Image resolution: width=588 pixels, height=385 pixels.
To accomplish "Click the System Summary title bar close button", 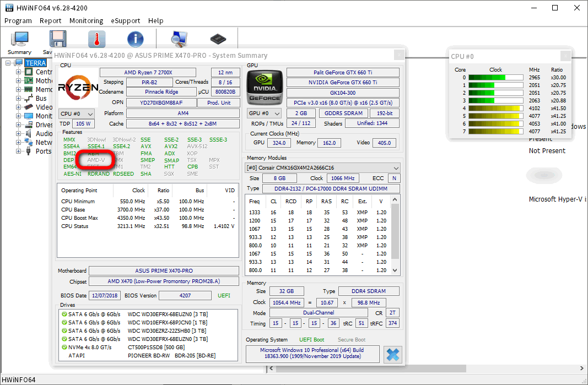I will [x=399, y=55].
